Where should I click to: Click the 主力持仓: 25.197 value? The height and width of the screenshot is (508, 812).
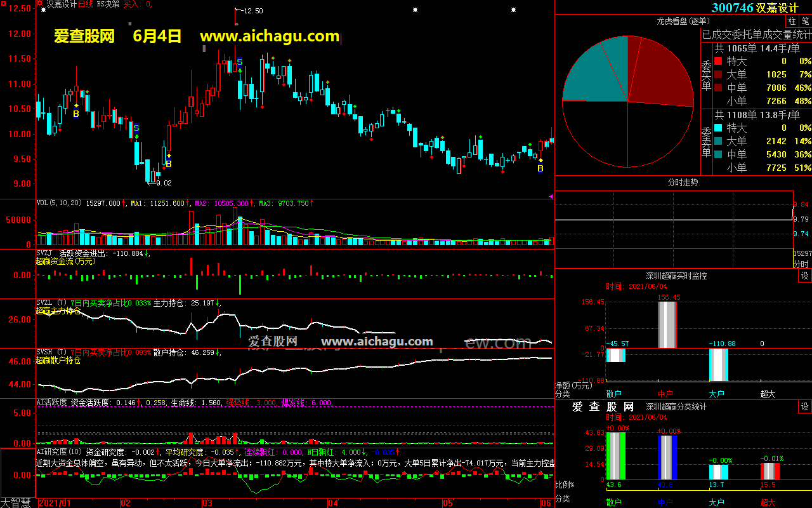point(184,303)
